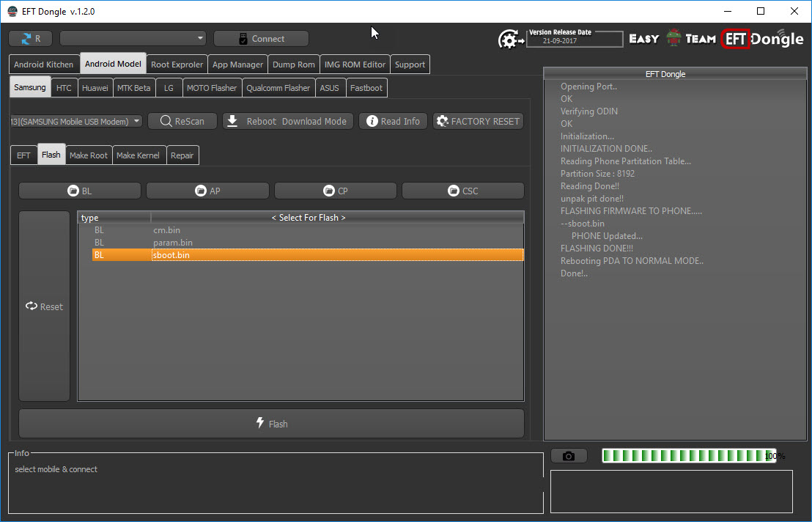Click the camera screenshot icon
The width and height of the screenshot is (812, 522).
(x=569, y=456)
